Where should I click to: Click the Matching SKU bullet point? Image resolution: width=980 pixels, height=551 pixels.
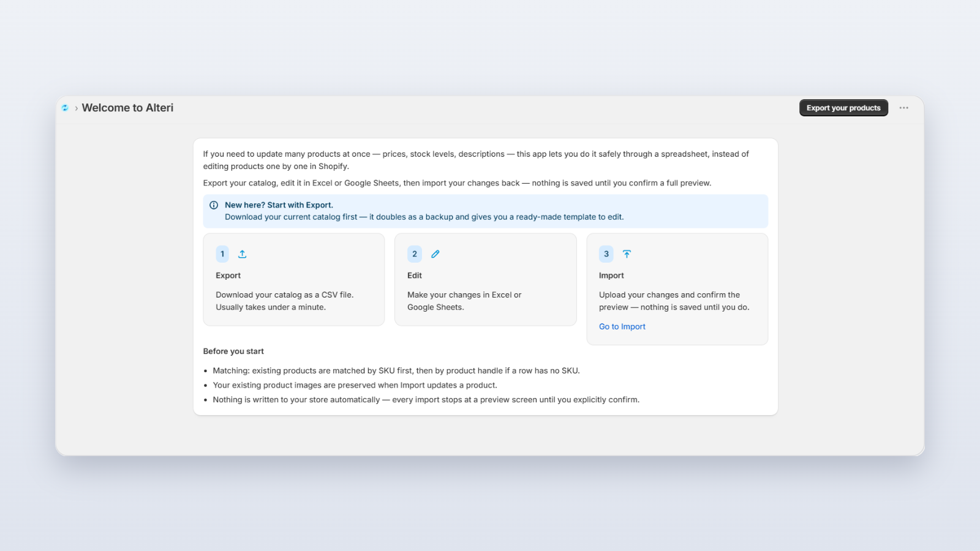pos(396,371)
